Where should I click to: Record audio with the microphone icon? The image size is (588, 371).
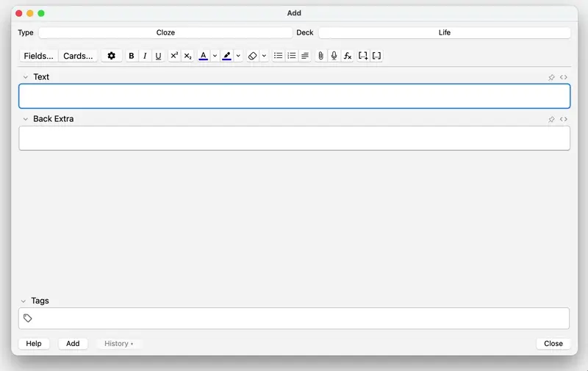[334, 56]
